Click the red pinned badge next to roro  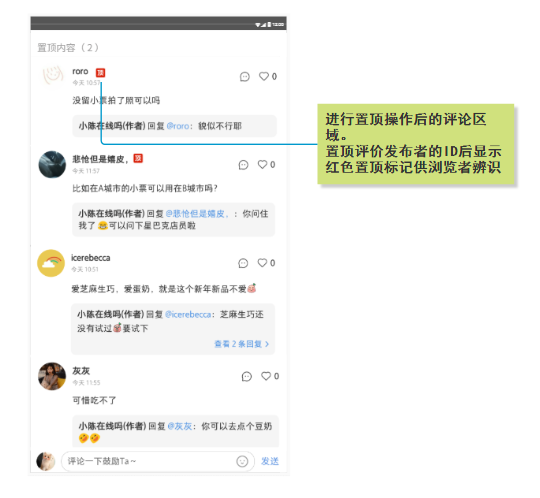pos(100,73)
